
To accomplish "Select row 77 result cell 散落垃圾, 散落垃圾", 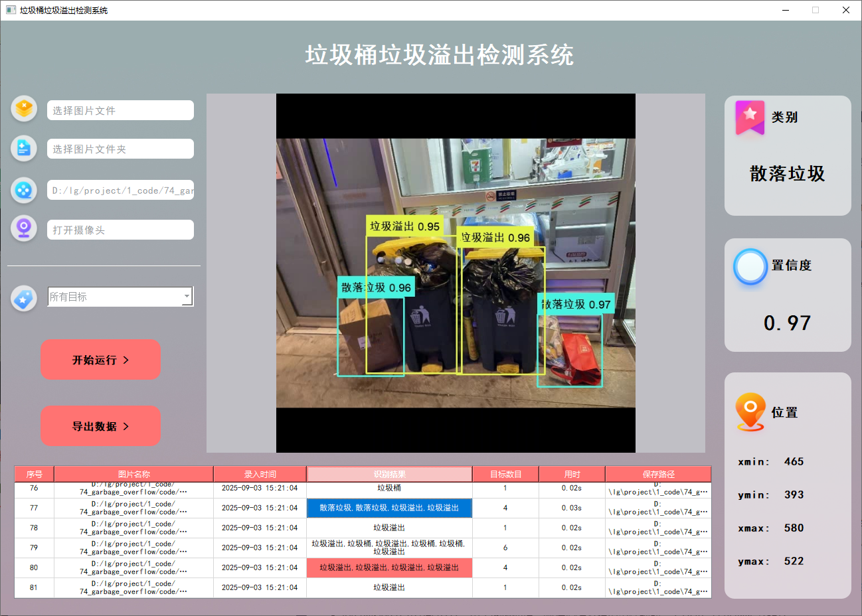I will coord(389,508).
